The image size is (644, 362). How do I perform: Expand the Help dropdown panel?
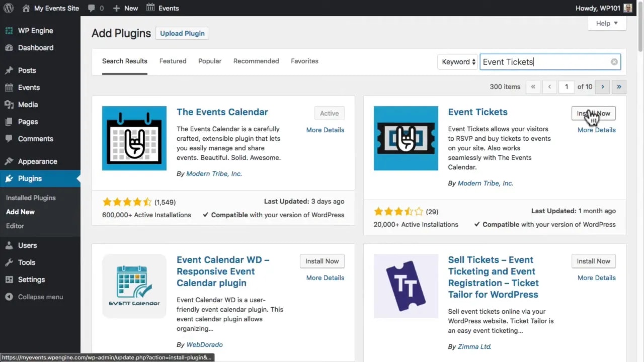point(607,23)
